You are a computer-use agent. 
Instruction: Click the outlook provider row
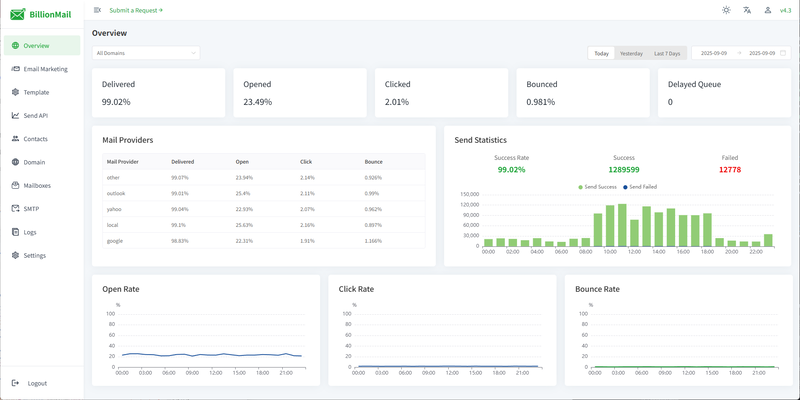click(x=264, y=193)
